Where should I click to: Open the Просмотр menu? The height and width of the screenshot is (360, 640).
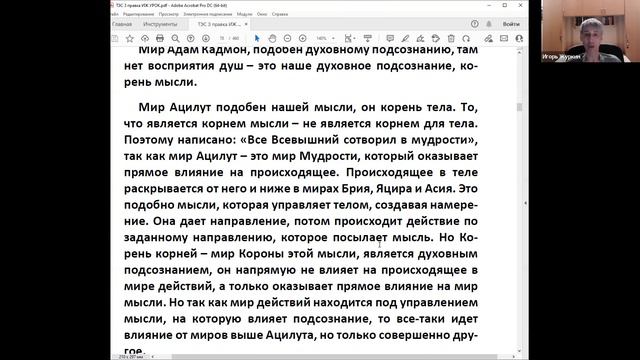click(169, 14)
